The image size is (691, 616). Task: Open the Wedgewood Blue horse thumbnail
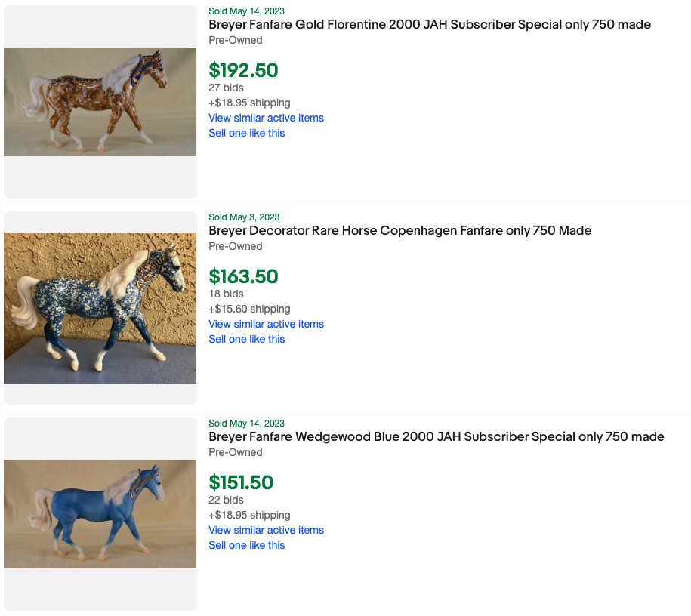tap(100, 514)
